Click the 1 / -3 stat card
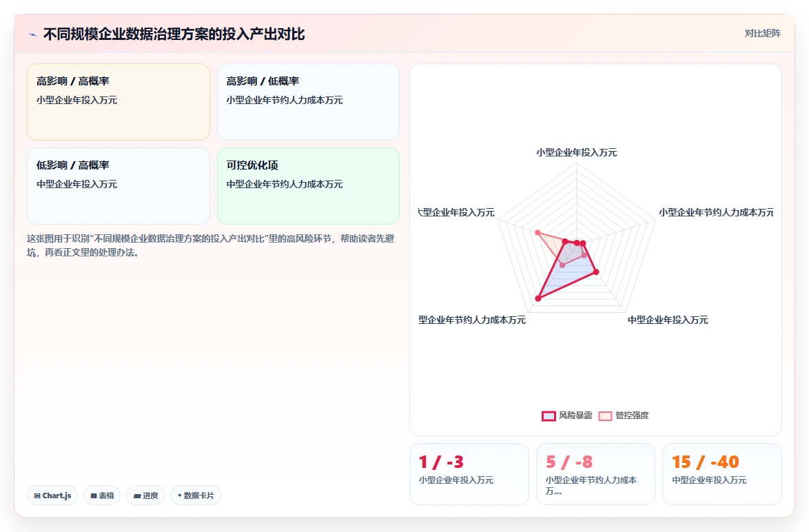Screen dimensions: 809x532 (469, 473)
